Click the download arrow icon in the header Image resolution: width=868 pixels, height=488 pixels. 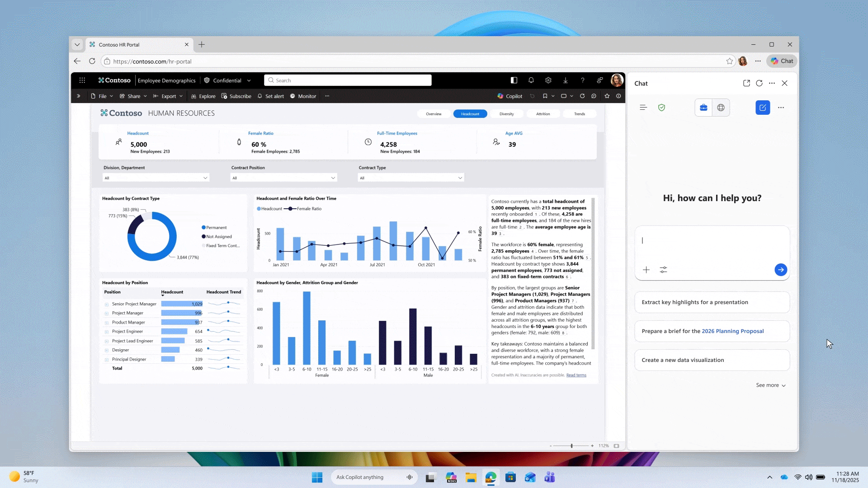566,80
